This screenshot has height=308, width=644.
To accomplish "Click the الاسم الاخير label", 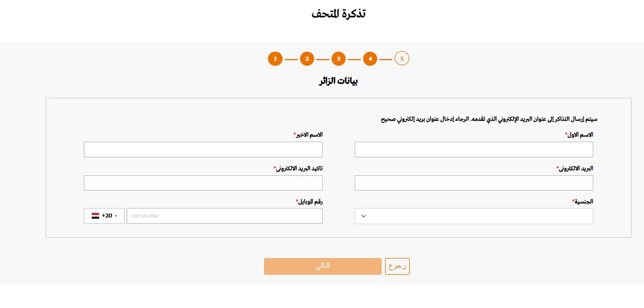I will [x=310, y=135].
